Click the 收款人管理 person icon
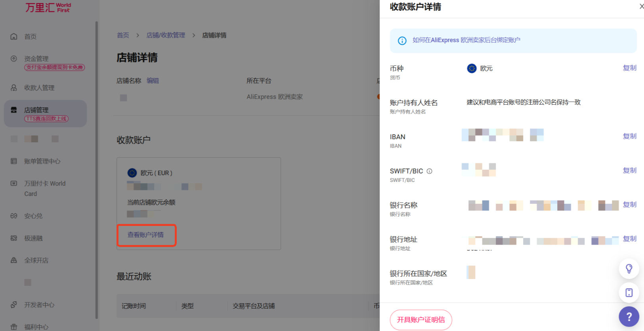 14,88
